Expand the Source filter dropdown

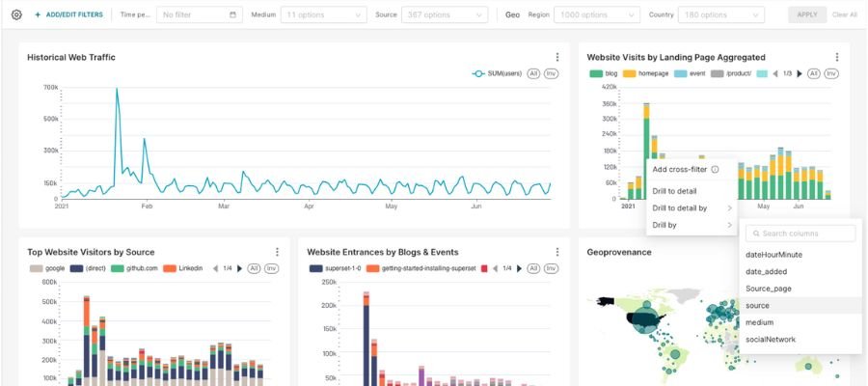445,14
